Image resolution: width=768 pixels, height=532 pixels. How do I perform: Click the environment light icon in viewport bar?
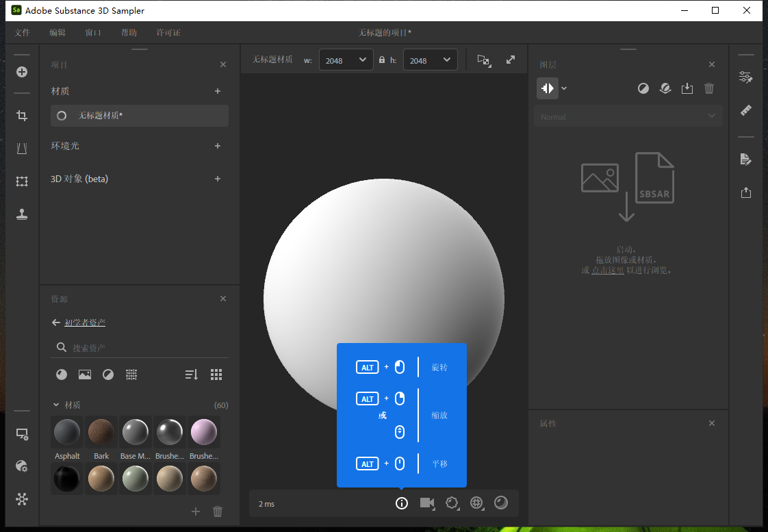pyautogui.click(x=476, y=503)
